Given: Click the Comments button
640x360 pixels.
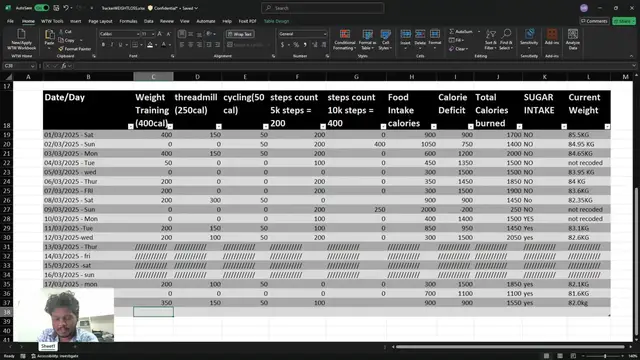Looking at the screenshot, I should click(x=594, y=21).
